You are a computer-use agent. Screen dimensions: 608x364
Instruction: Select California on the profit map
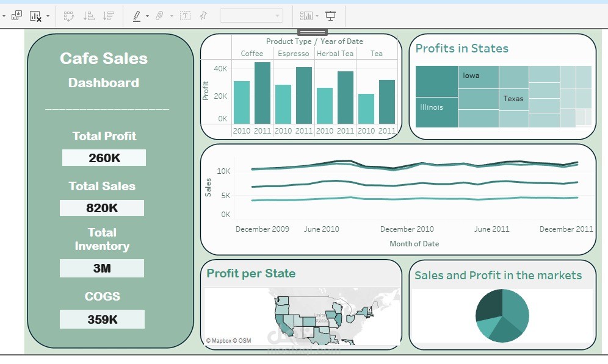284,324
